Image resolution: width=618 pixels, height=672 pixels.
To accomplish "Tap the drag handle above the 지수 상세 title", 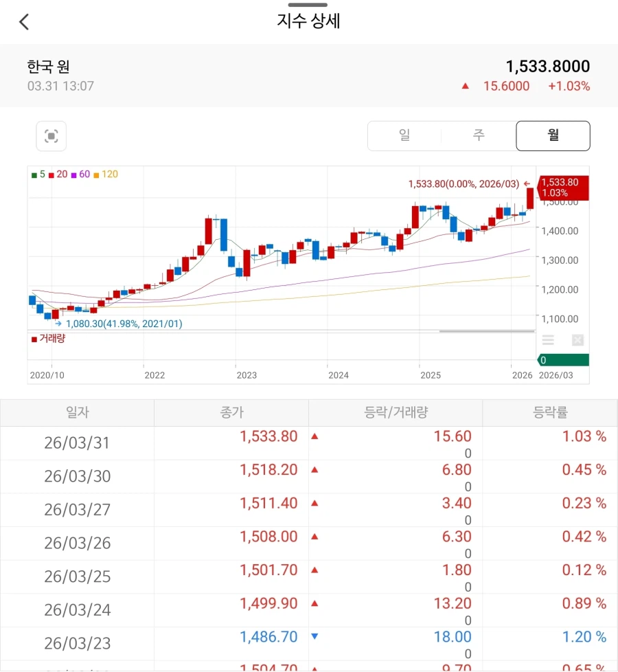I will coord(309,5).
